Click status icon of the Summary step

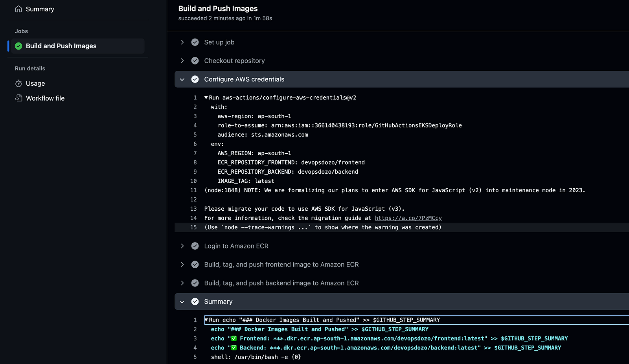195,301
